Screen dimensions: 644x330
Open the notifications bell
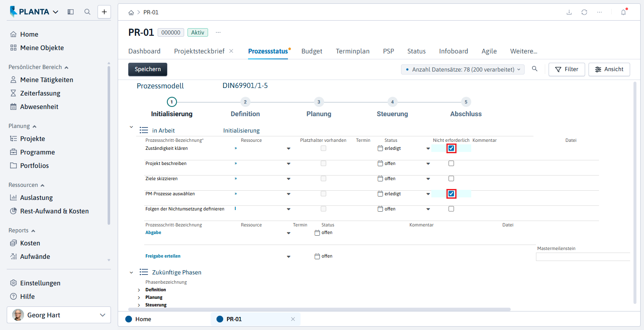click(x=623, y=12)
